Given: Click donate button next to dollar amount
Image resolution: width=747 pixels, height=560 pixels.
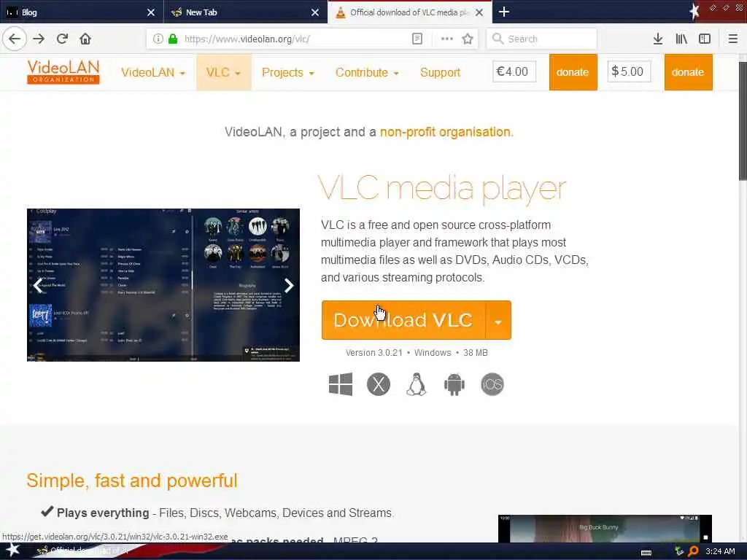Looking at the screenshot, I should pos(688,72).
